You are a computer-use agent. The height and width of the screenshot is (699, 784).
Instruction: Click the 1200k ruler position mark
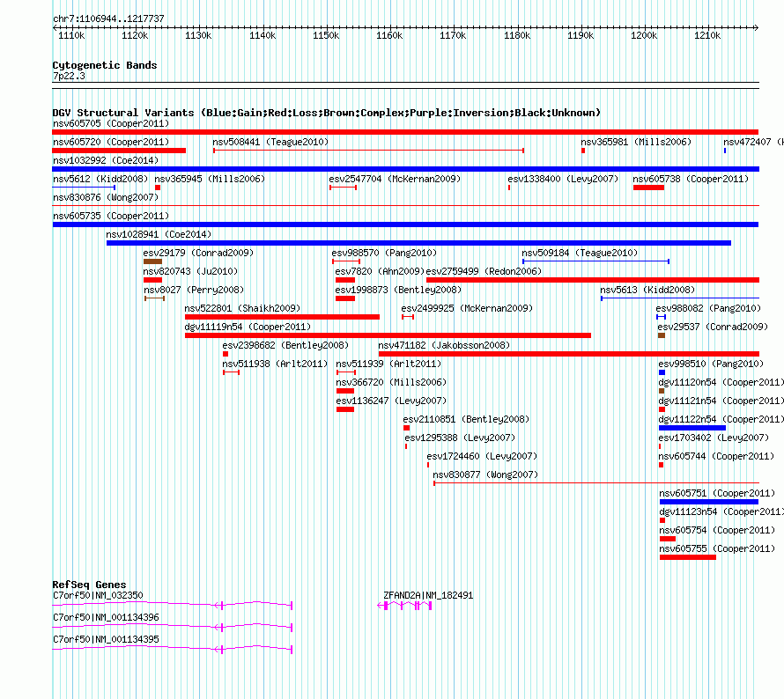pyautogui.click(x=644, y=35)
